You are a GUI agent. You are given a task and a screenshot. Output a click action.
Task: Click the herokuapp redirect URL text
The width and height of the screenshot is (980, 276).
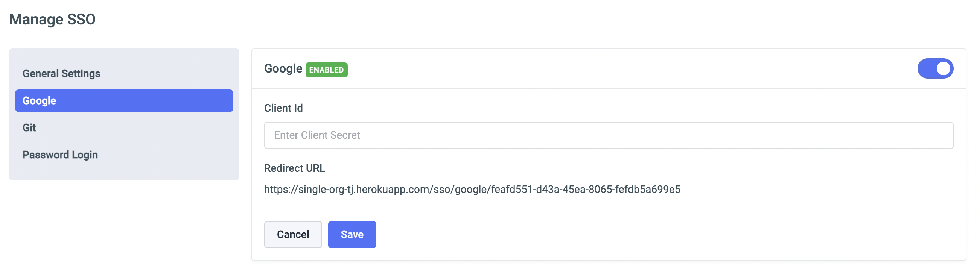pyautogui.click(x=472, y=189)
